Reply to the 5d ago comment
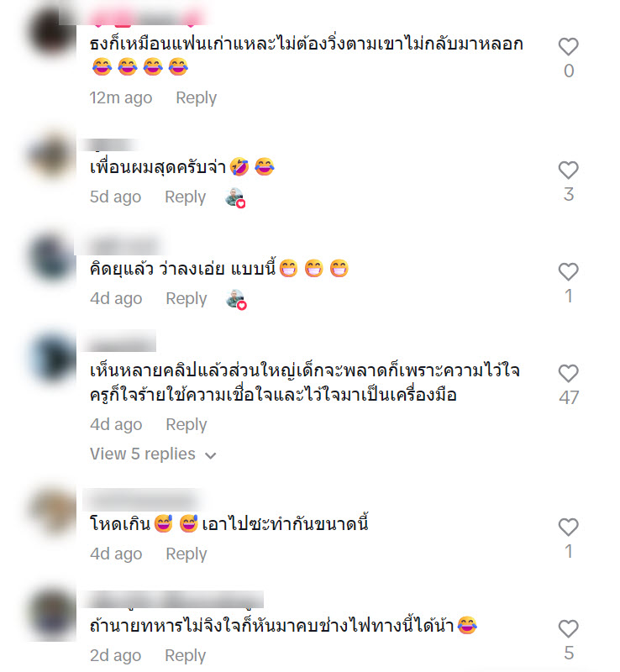The height and width of the screenshot is (672, 620). pyautogui.click(x=185, y=197)
